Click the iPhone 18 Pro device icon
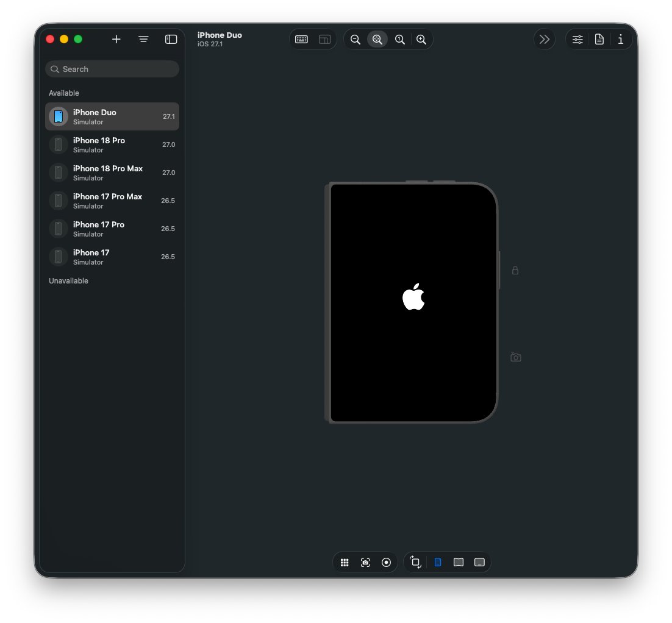 point(59,145)
